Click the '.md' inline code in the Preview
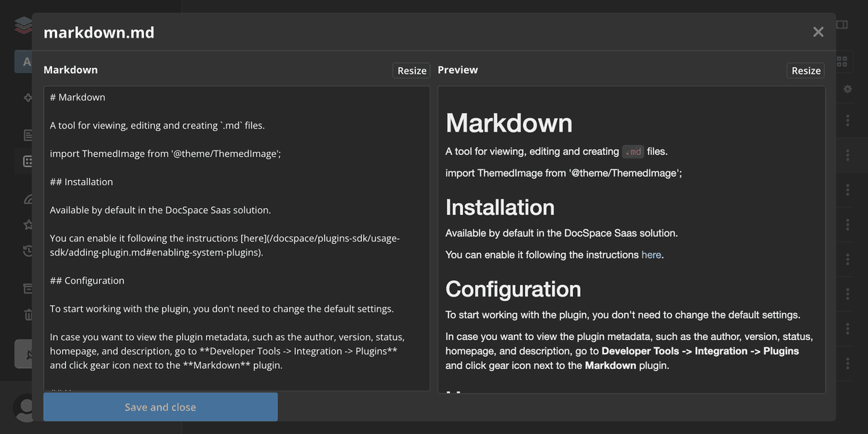 point(633,152)
